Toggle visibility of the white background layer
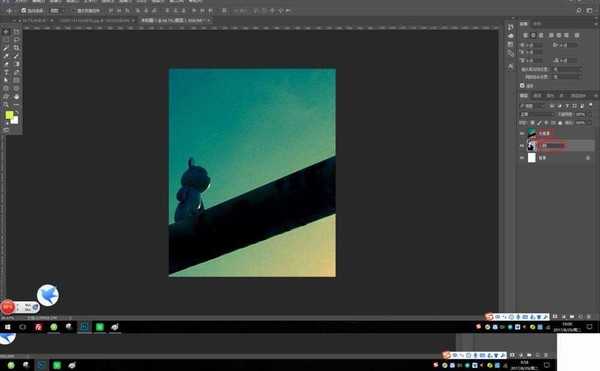 [522, 158]
